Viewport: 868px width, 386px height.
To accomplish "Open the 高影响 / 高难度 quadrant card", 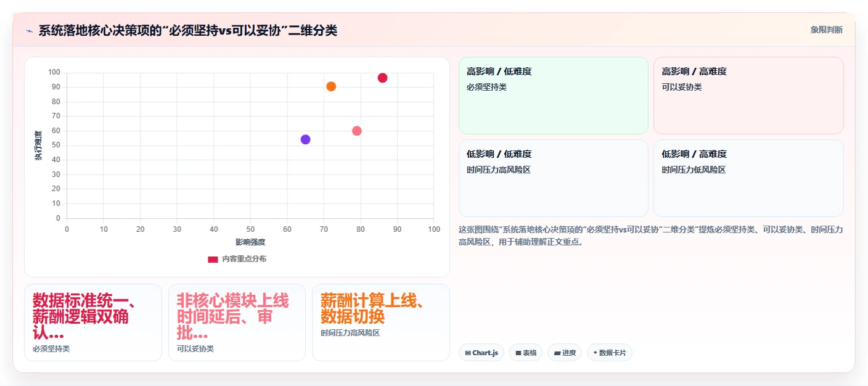I will (748, 96).
